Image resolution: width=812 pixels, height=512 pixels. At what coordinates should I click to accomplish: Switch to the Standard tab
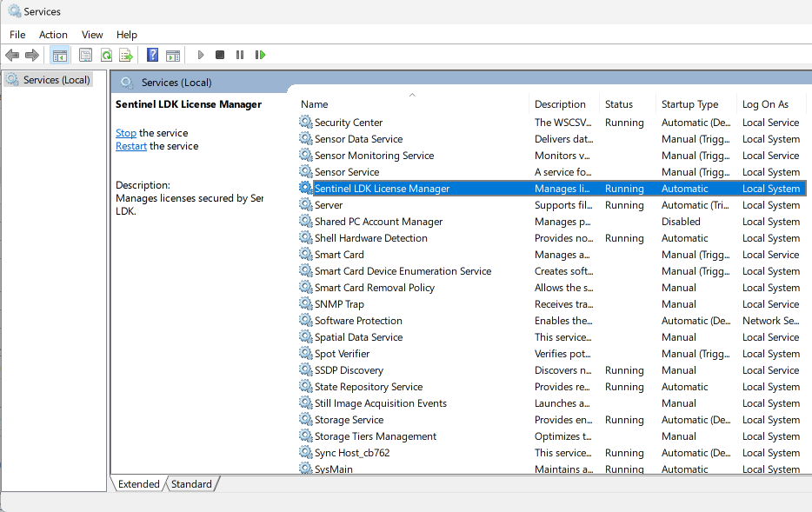191,484
